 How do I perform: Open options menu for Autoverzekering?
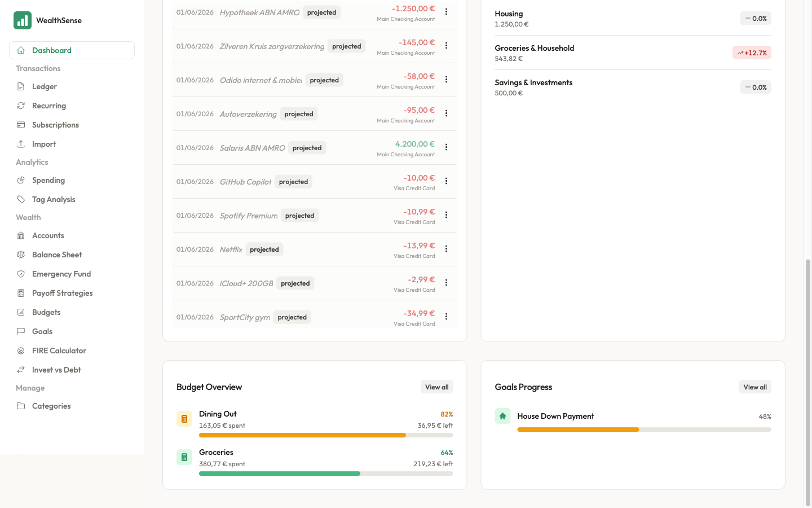(x=446, y=113)
